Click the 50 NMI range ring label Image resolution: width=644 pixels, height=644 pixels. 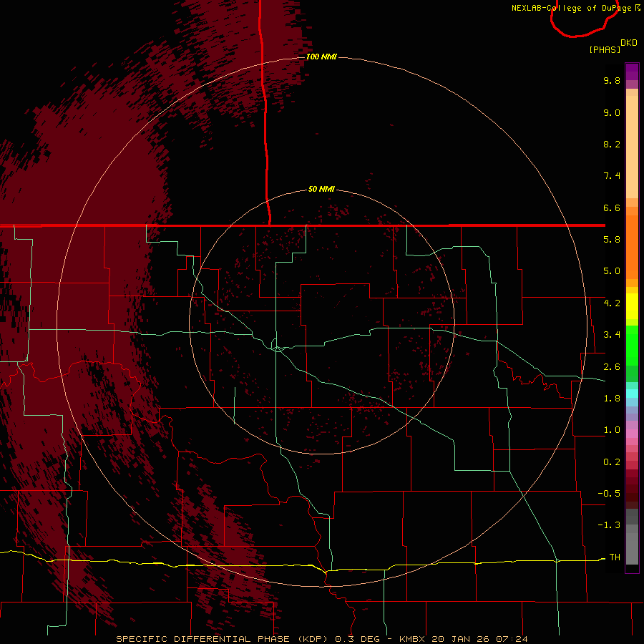point(321,189)
